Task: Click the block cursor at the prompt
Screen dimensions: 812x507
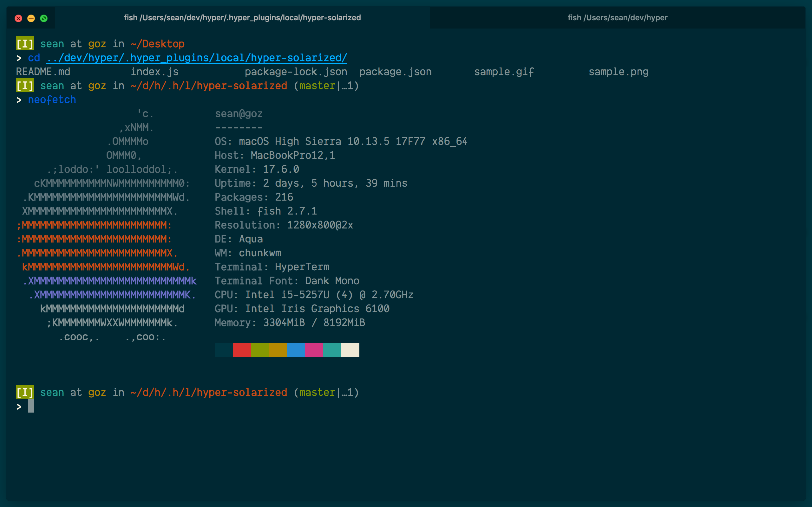Action: click(31, 406)
